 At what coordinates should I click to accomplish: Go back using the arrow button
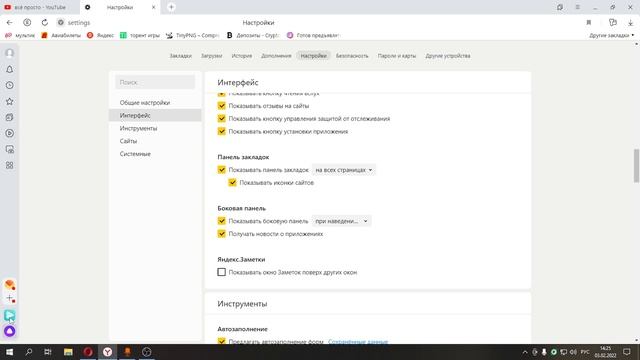coord(9,22)
